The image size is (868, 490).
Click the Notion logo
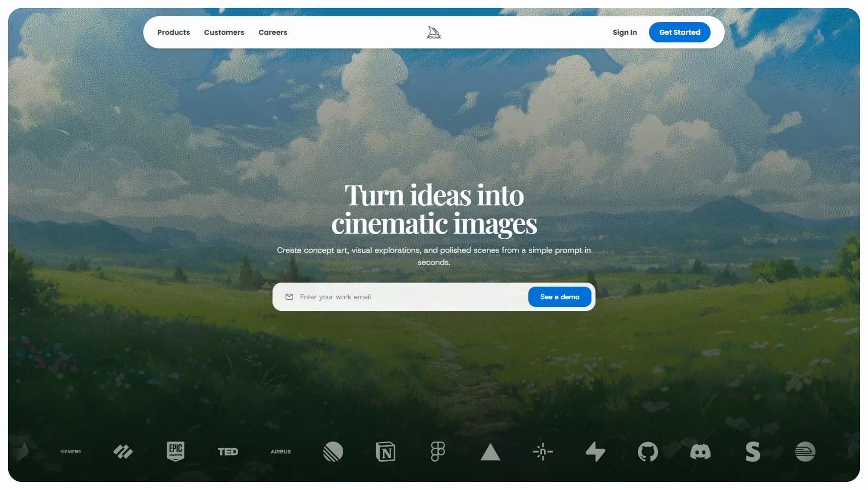tap(386, 452)
